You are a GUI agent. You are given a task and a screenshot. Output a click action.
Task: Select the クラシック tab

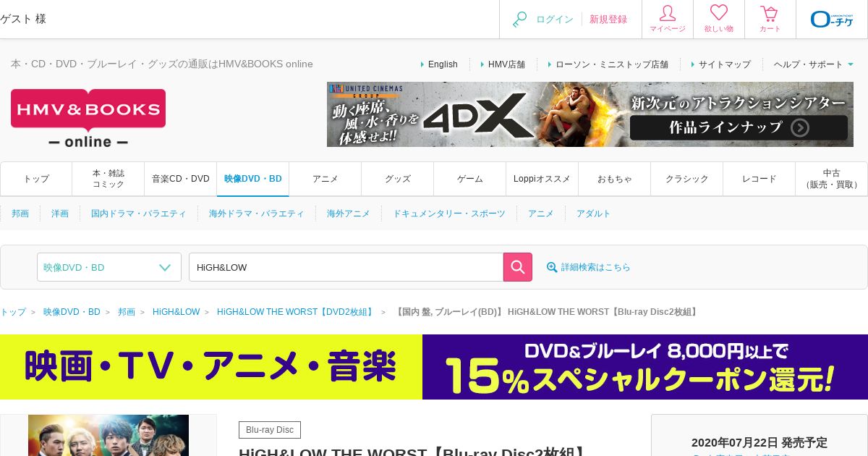tap(687, 179)
